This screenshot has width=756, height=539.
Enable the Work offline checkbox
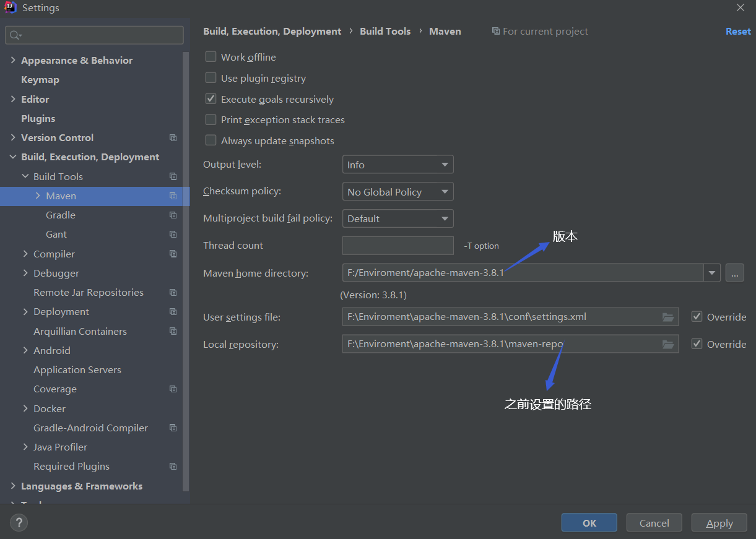(211, 57)
